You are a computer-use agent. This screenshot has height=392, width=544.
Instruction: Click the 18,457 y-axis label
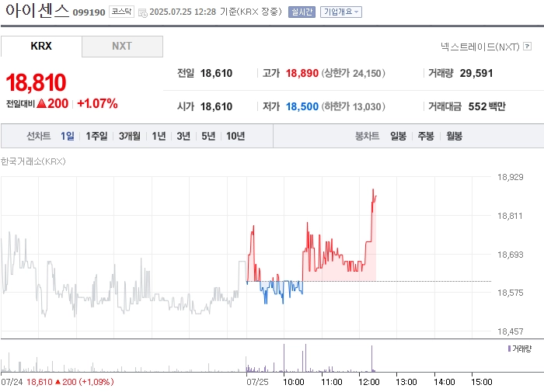coord(511,331)
